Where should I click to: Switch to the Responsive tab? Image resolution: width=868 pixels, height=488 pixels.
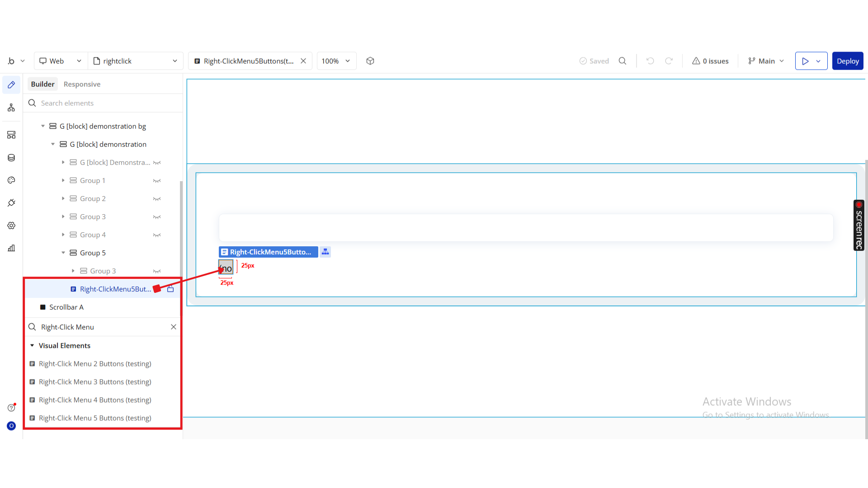pyautogui.click(x=82, y=84)
